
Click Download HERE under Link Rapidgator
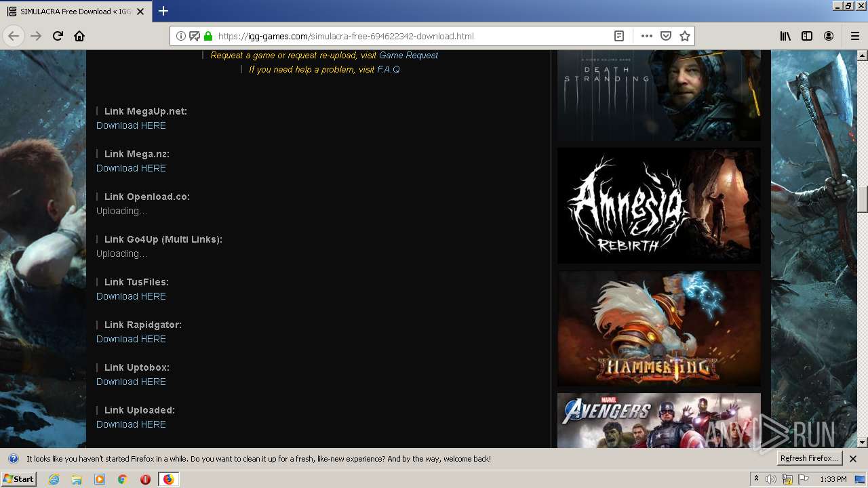click(131, 339)
